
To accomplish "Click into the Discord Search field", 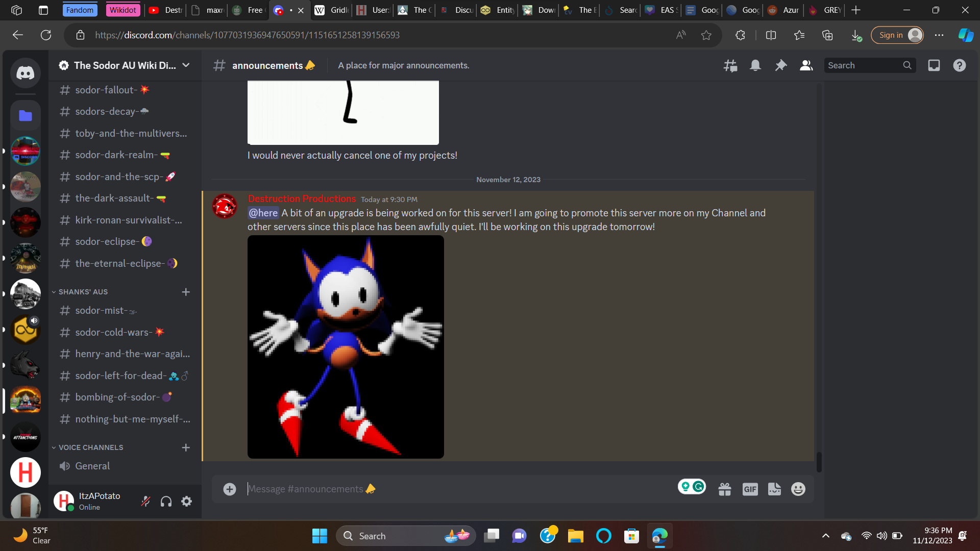I will pos(870,65).
